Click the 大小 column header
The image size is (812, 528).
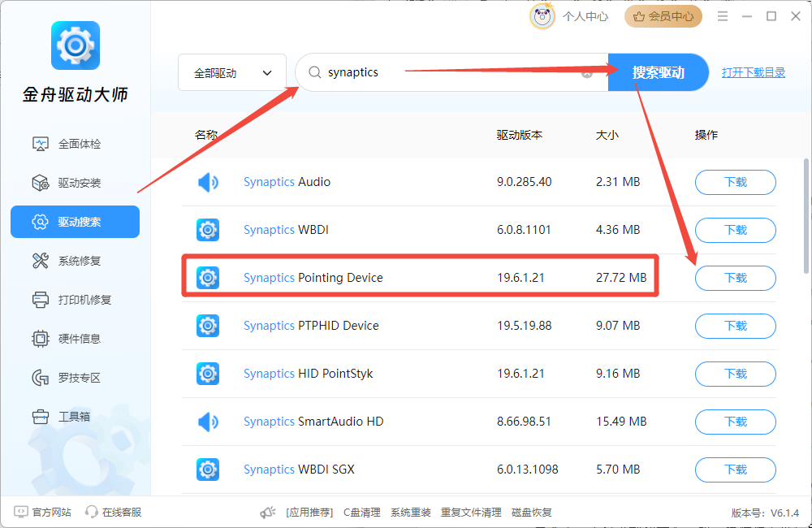pos(607,135)
